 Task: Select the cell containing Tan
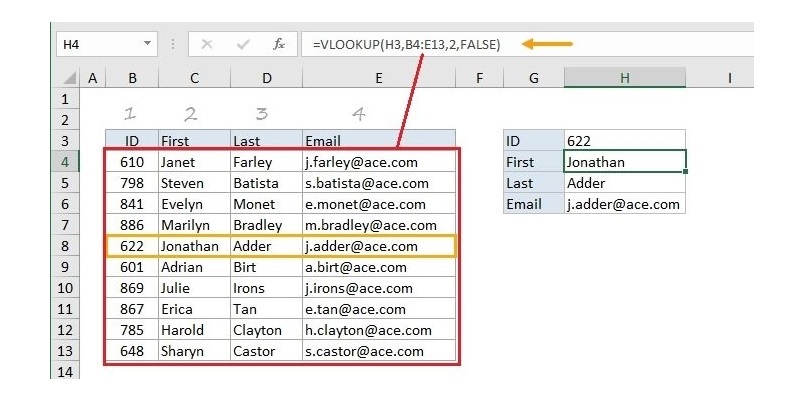[266, 309]
